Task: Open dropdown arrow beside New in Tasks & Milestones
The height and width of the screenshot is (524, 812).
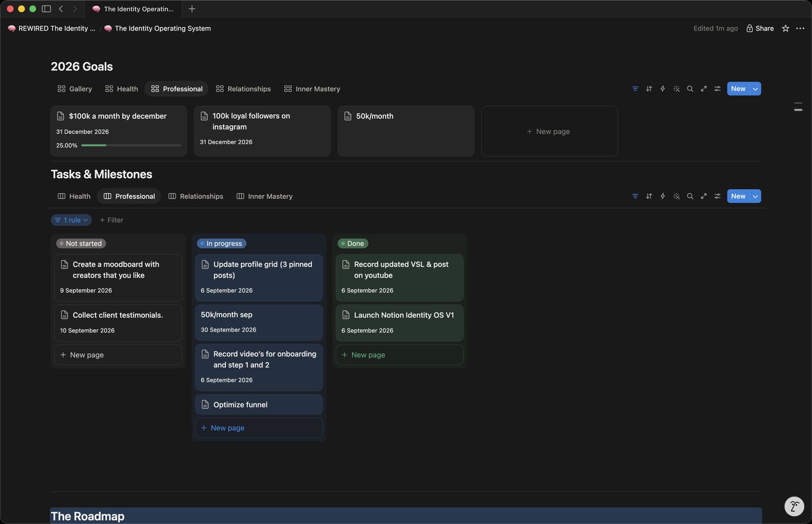Action: pyautogui.click(x=755, y=196)
